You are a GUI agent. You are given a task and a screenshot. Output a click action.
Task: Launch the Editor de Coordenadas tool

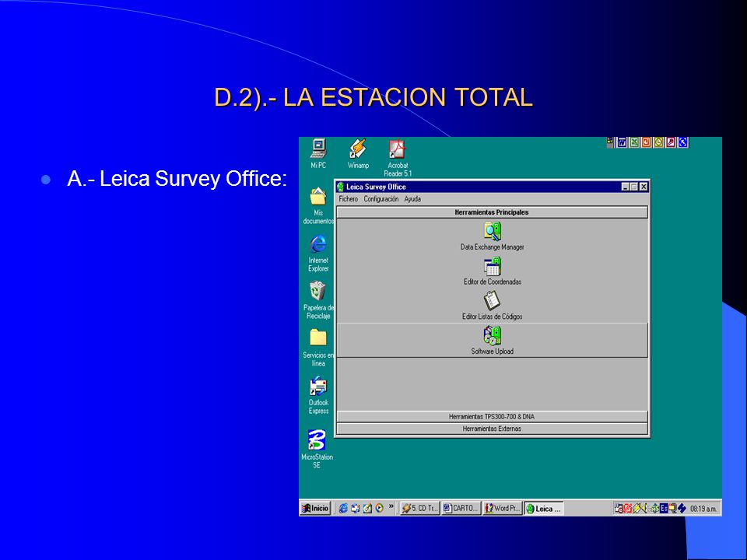coord(492,271)
